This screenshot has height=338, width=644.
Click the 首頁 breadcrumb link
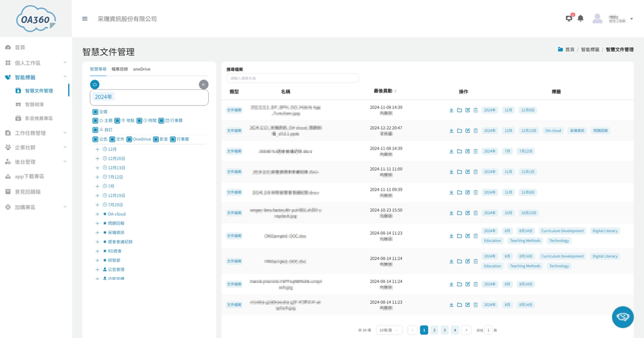pyautogui.click(x=569, y=49)
